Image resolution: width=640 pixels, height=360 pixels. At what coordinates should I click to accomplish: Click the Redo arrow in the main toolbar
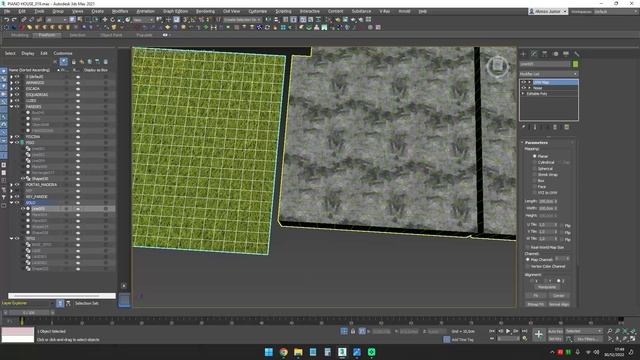(14, 20)
